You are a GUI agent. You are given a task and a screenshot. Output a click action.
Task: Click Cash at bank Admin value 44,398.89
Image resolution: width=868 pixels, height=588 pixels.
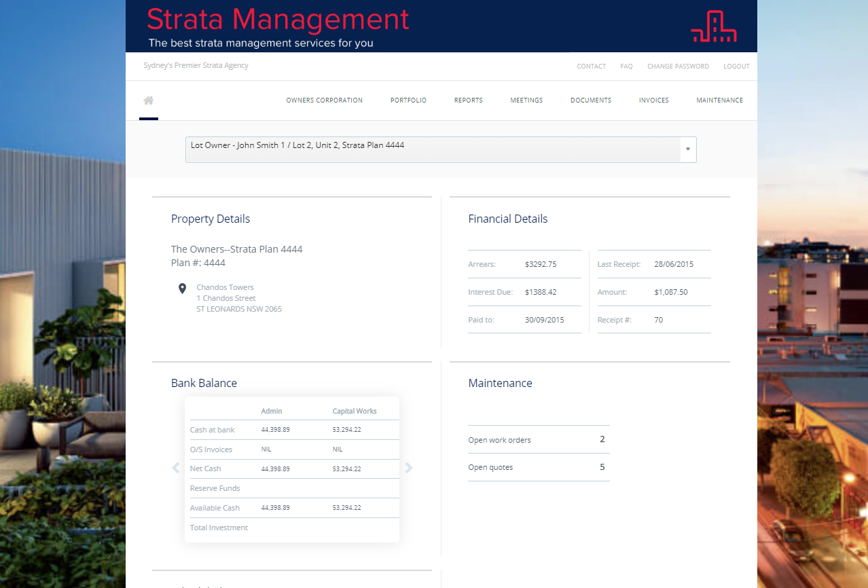point(276,430)
